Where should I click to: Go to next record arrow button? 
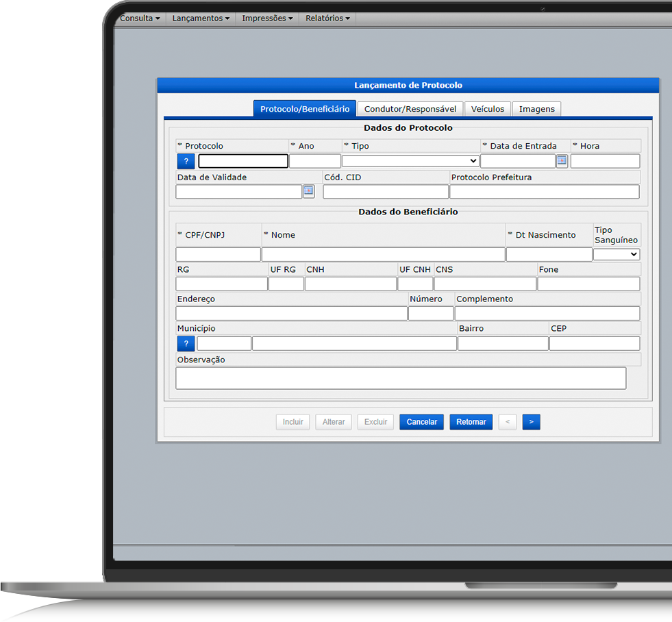pyautogui.click(x=531, y=422)
